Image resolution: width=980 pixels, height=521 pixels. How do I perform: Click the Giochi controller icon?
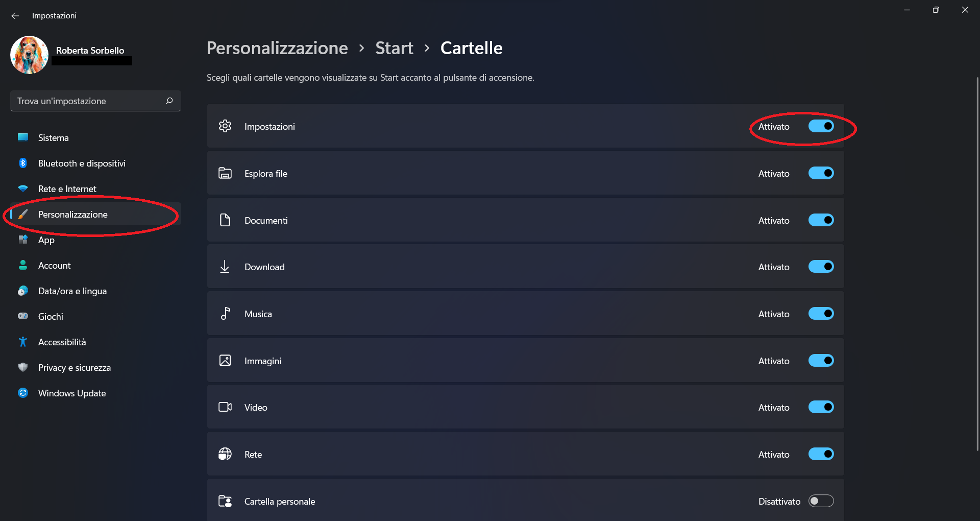point(23,316)
